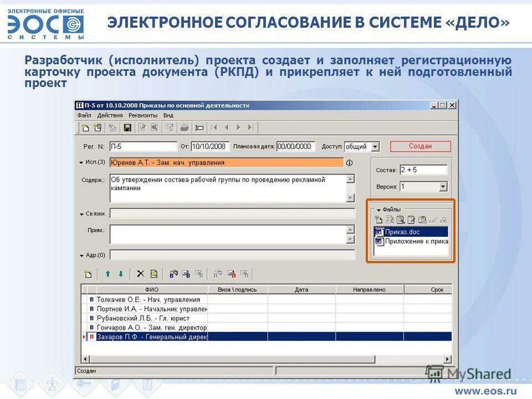
Task: Collapse the Адр.(0) expander
Action: point(81,255)
